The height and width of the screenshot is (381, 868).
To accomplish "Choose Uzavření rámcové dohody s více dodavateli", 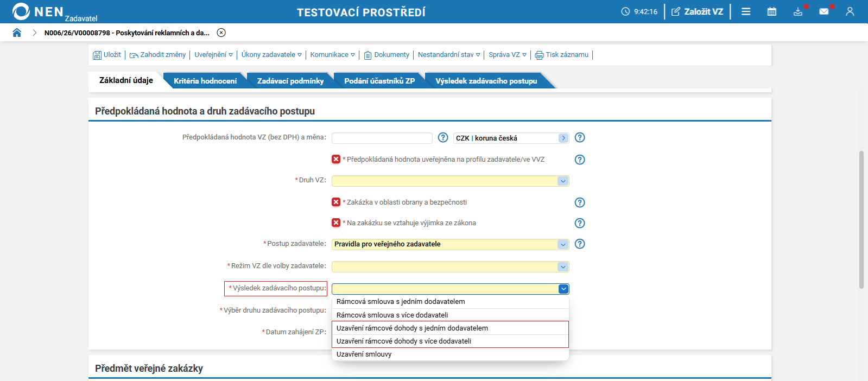I will click(450, 341).
